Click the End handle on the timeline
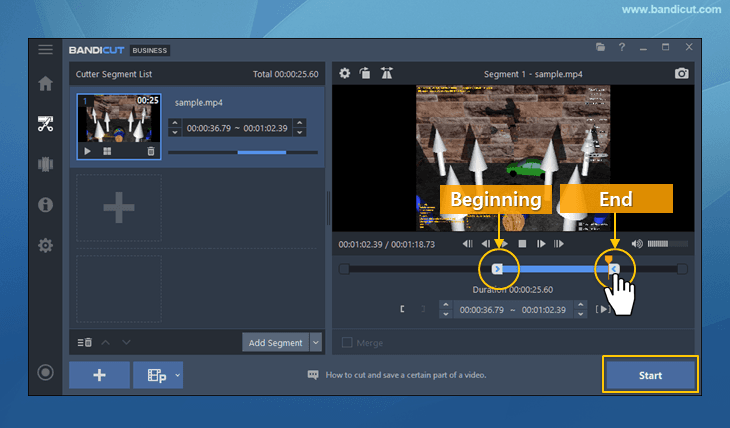This screenshot has height=428, width=730. click(x=615, y=269)
